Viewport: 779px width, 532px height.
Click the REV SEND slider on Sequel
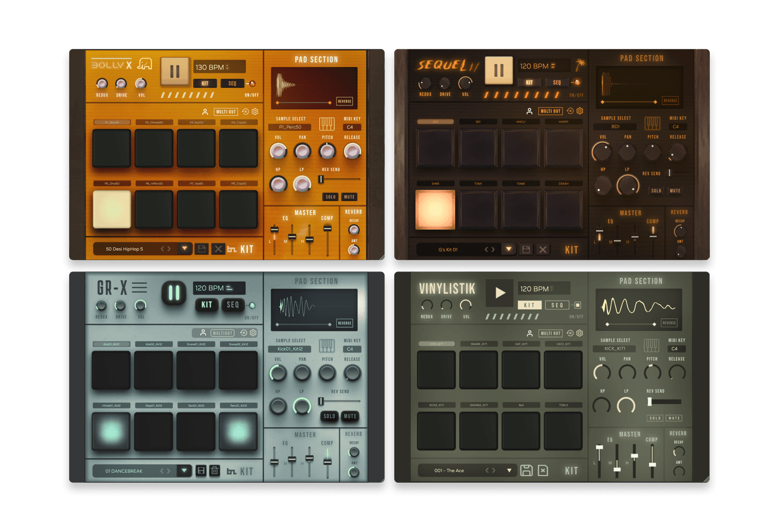click(x=669, y=173)
